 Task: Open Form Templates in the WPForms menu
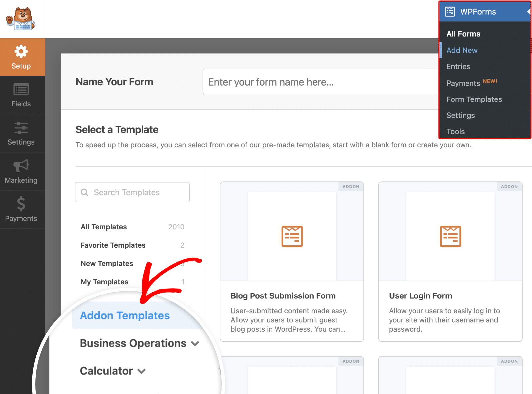click(x=474, y=99)
